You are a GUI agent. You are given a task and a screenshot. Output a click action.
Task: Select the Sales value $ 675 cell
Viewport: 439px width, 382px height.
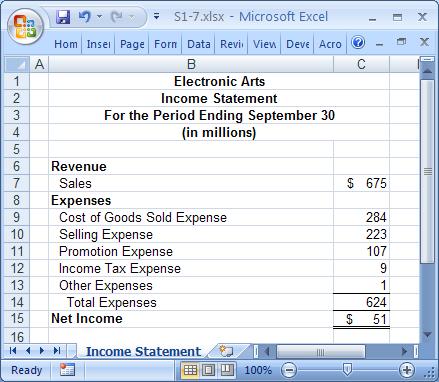pos(361,183)
